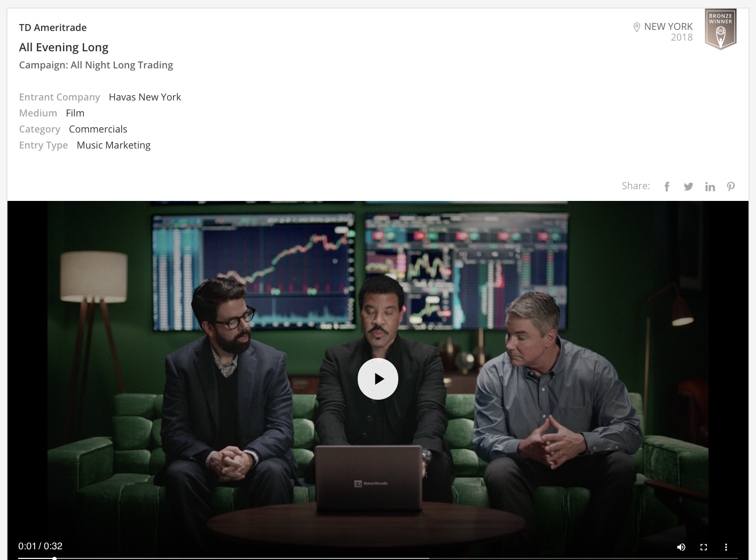The height and width of the screenshot is (560, 756).
Task: Select the TD Ameritrade brand name
Action: pyautogui.click(x=53, y=28)
